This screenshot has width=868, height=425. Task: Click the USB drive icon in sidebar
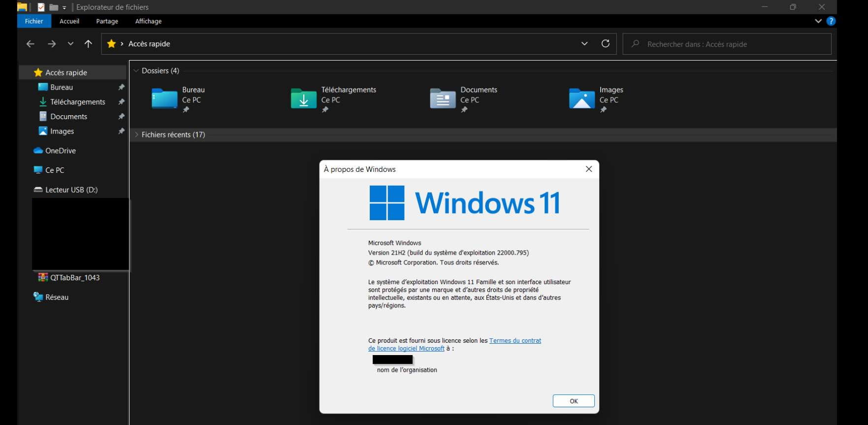click(38, 190)
